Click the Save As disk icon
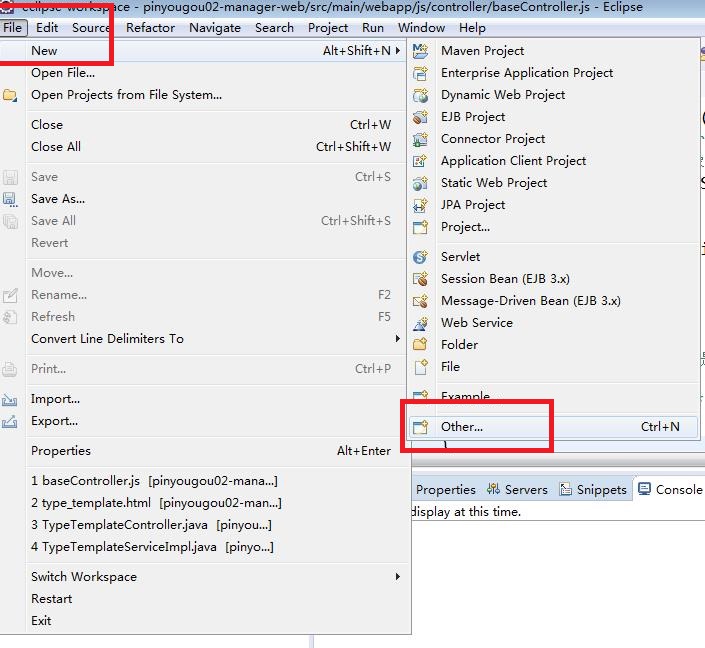The width and height of the screenshot is (705, 648). [x=10, y=199]
